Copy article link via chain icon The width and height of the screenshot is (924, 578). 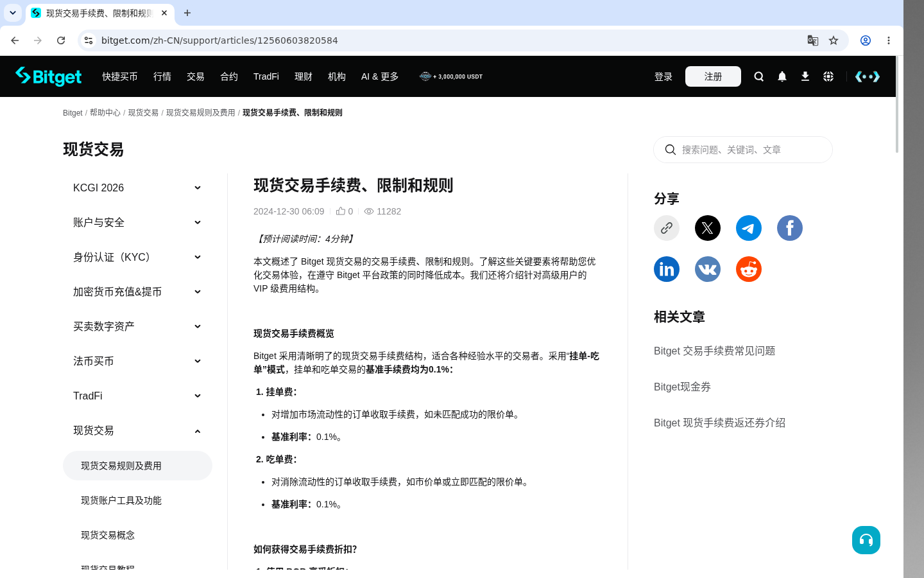point(667,228)
